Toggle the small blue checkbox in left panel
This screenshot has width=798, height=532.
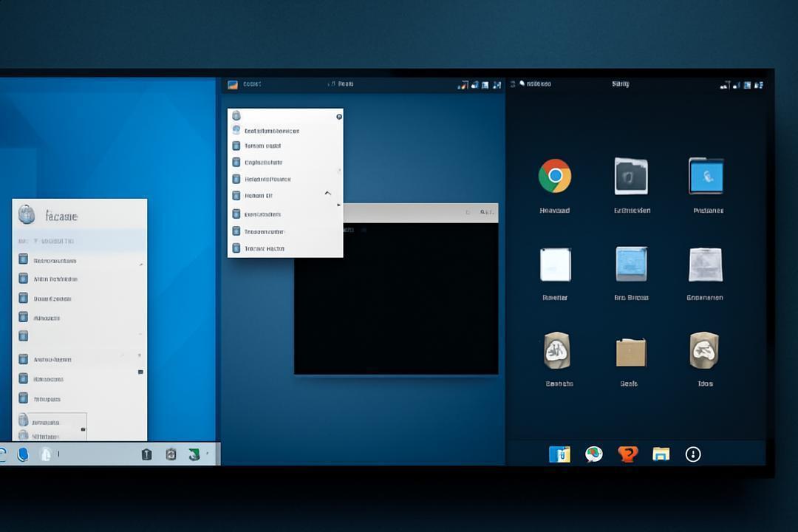click(140, 372)
